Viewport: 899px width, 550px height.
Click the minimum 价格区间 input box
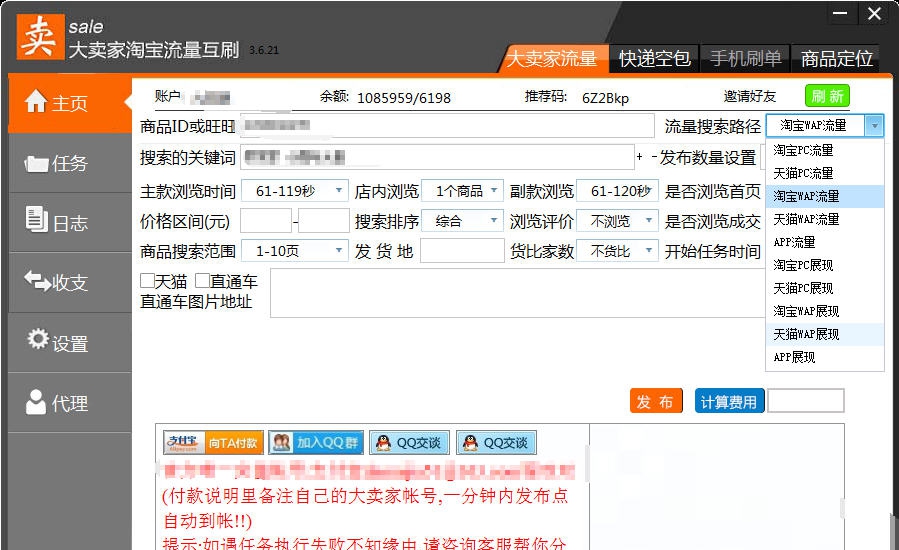pyautogui.click(x=265, y=221)
